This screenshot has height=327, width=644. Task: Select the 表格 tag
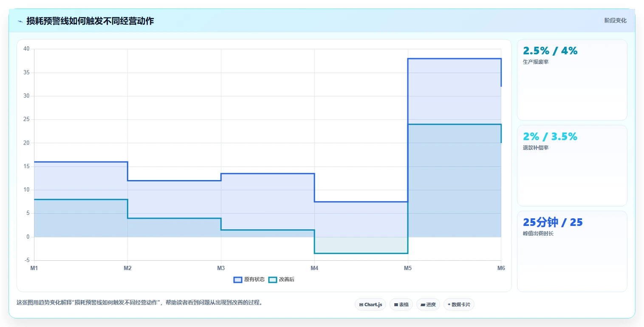tap(401, 304)
